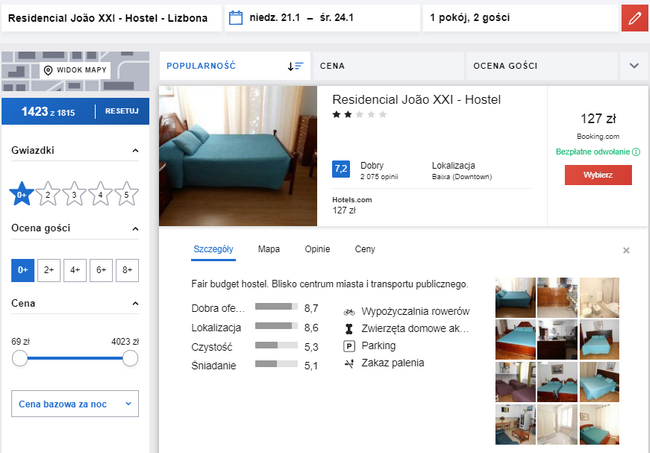Close the hotel details panel

click(x=626, y=250)
